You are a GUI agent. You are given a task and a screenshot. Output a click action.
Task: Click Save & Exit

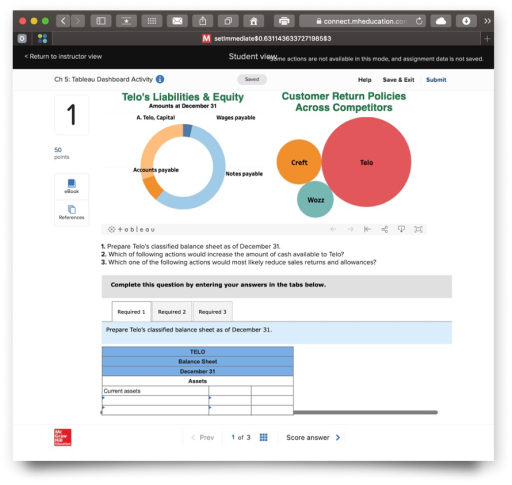tap(398, 80)
